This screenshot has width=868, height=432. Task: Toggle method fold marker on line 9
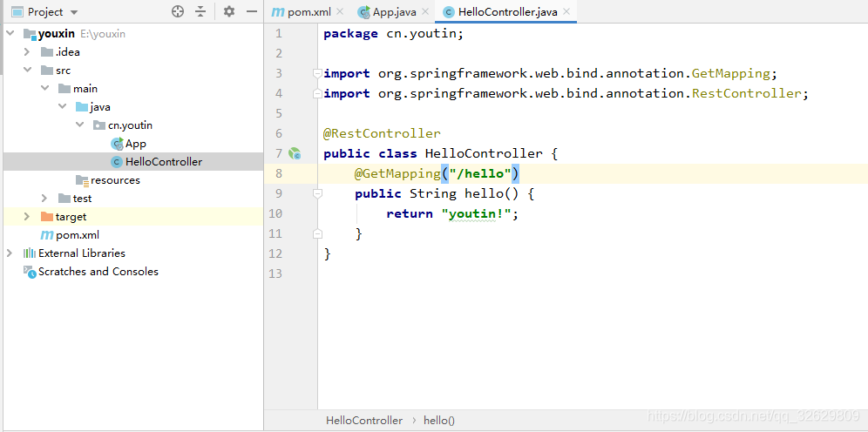point(317,193)
